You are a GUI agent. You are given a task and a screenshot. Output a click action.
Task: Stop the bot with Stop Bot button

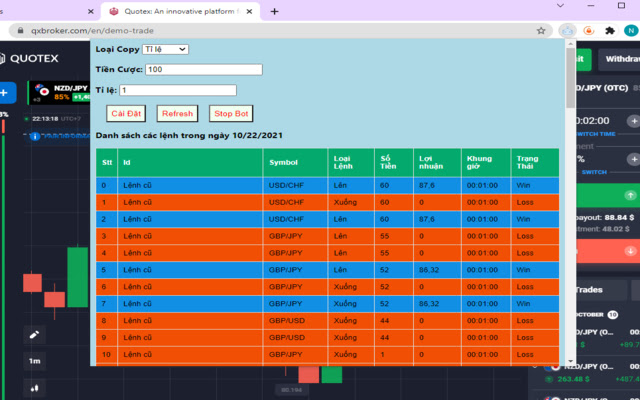pyautogui.click(x=231, y=113)
